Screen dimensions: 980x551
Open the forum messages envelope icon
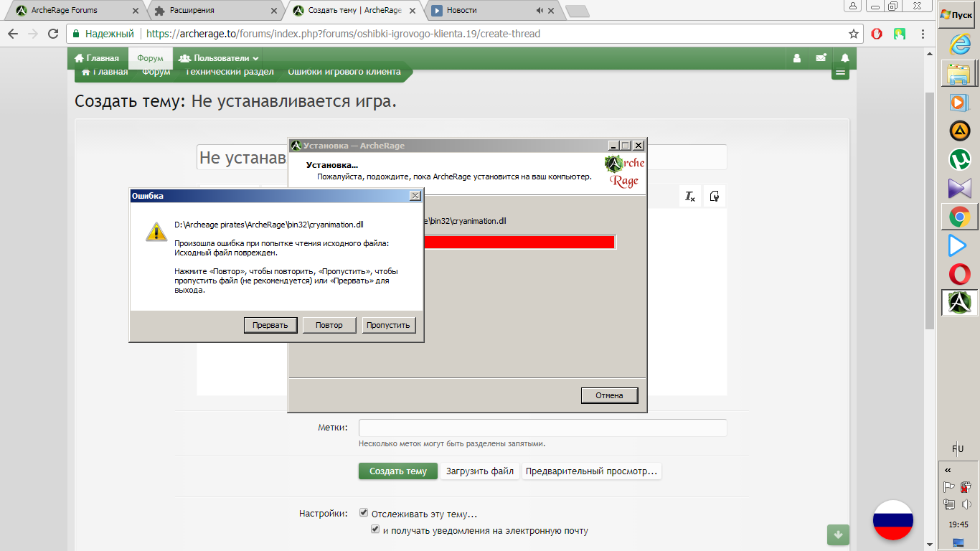point(821,58)
